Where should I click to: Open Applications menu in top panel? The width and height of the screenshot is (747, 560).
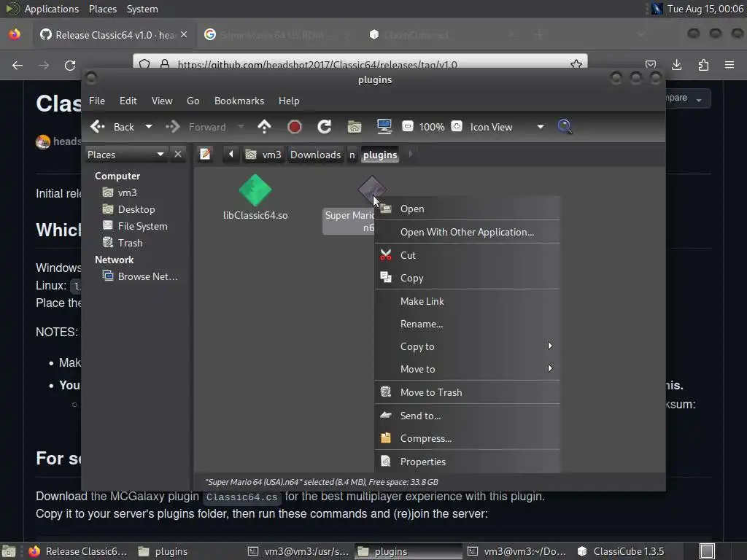(52, 9)
